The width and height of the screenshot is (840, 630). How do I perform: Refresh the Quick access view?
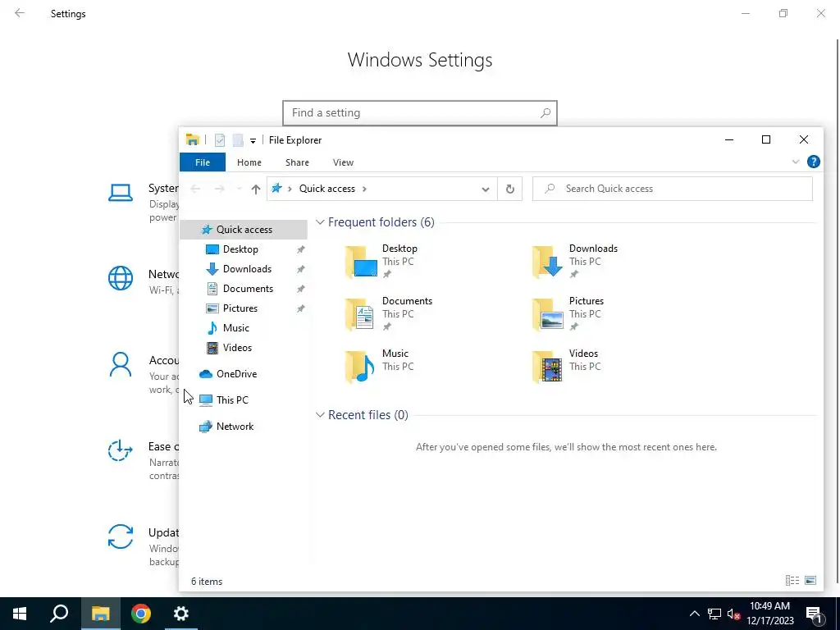coord(510,189)
